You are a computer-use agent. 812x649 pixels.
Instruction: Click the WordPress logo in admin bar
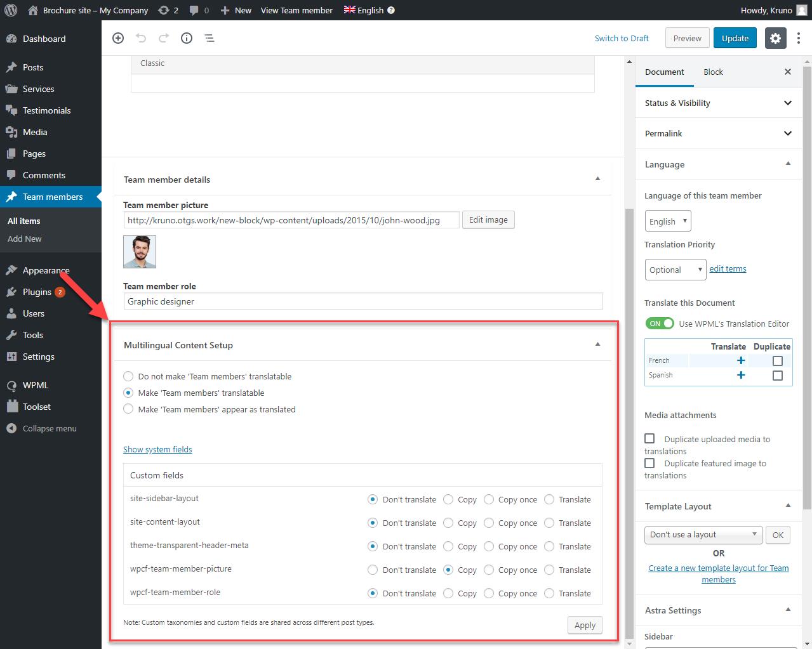point(11,10)
